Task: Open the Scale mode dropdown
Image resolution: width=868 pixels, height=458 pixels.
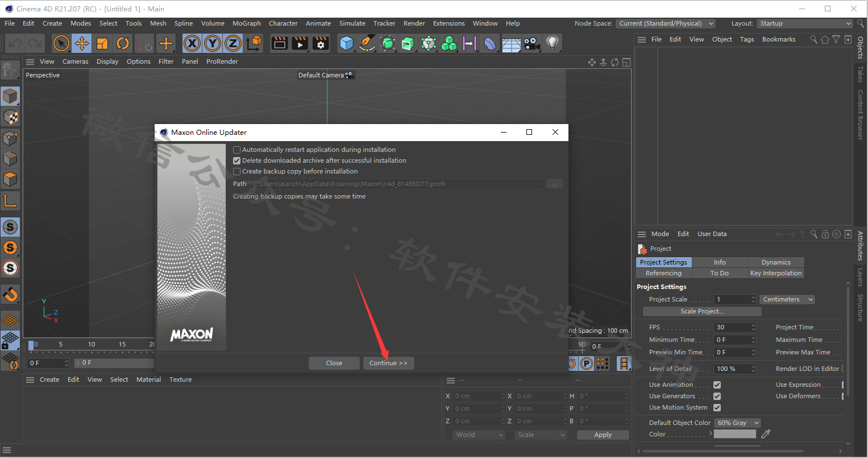Action: click(541, 435)
